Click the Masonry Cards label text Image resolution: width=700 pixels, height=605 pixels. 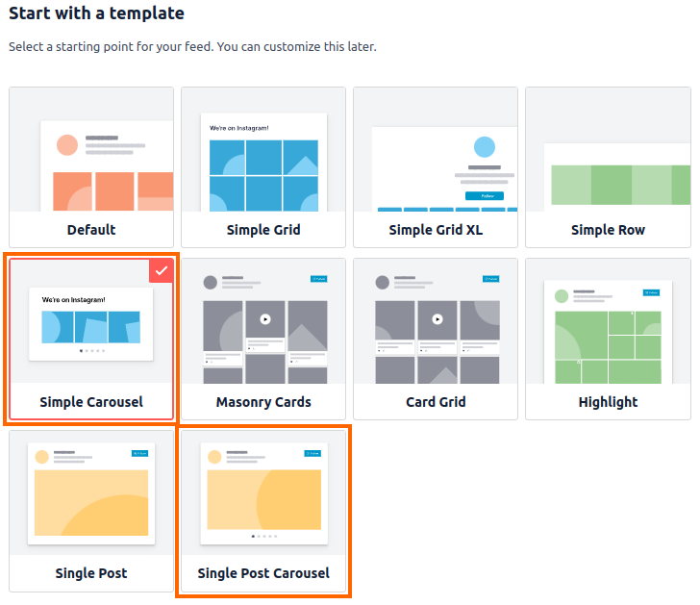(x=263, y=402)
